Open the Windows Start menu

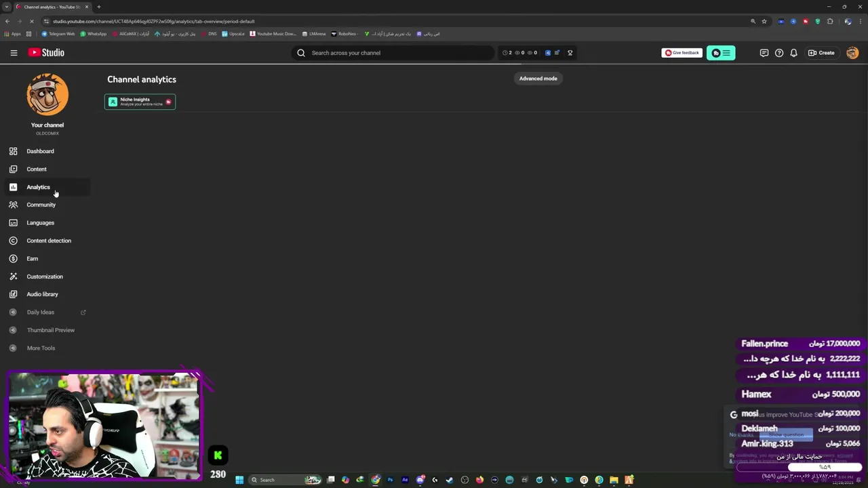239,480
